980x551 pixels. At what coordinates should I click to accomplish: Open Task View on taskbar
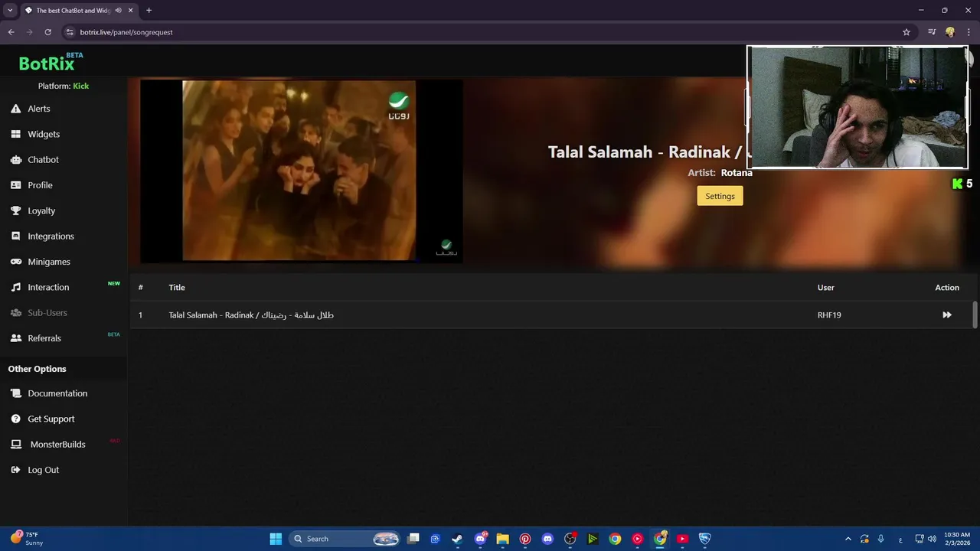pyautogui.click(x=413, y=539)
